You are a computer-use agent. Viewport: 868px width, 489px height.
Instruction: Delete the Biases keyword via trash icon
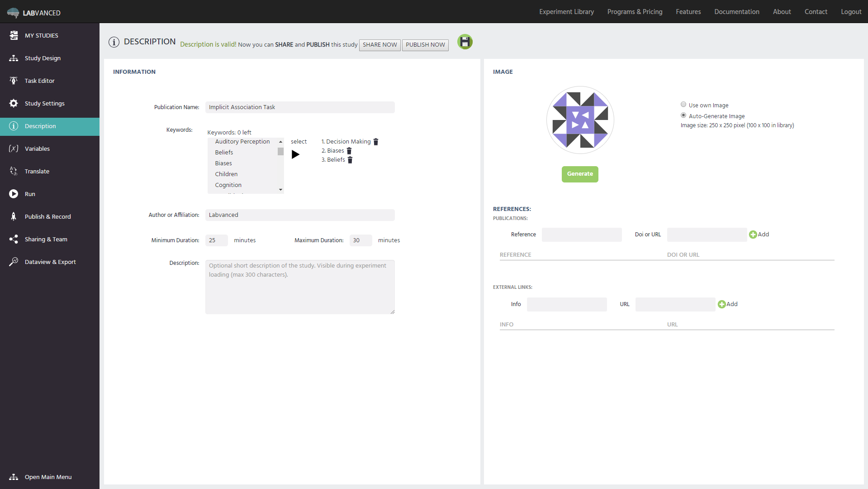pyautogui.click(x=349, y=151)
